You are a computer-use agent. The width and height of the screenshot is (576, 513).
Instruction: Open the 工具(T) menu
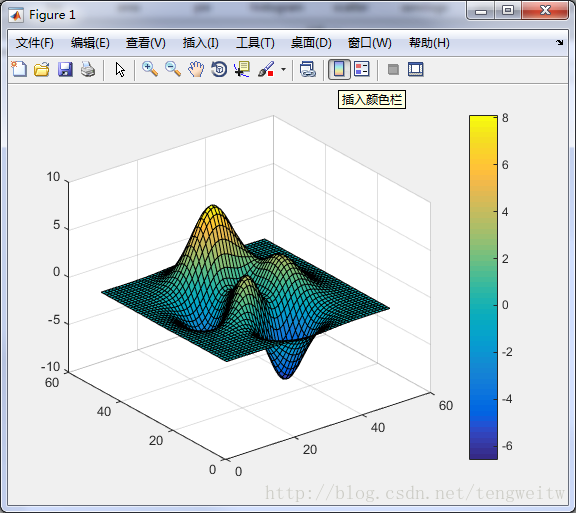[x=255, y=43]
